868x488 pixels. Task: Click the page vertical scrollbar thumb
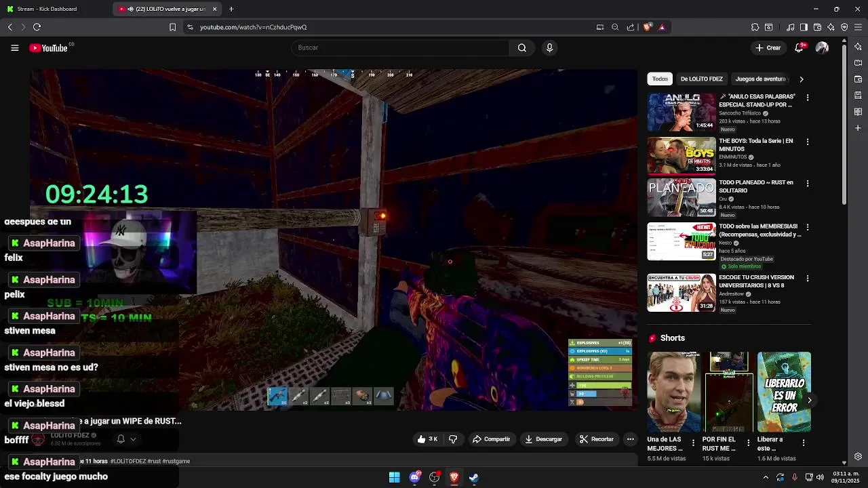(844, 125)
